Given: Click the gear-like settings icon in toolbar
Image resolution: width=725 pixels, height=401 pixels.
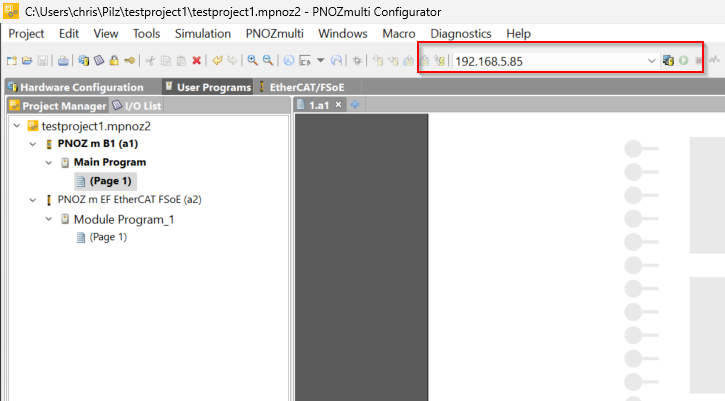Looking at the screenshot, I should coord(357,61).
